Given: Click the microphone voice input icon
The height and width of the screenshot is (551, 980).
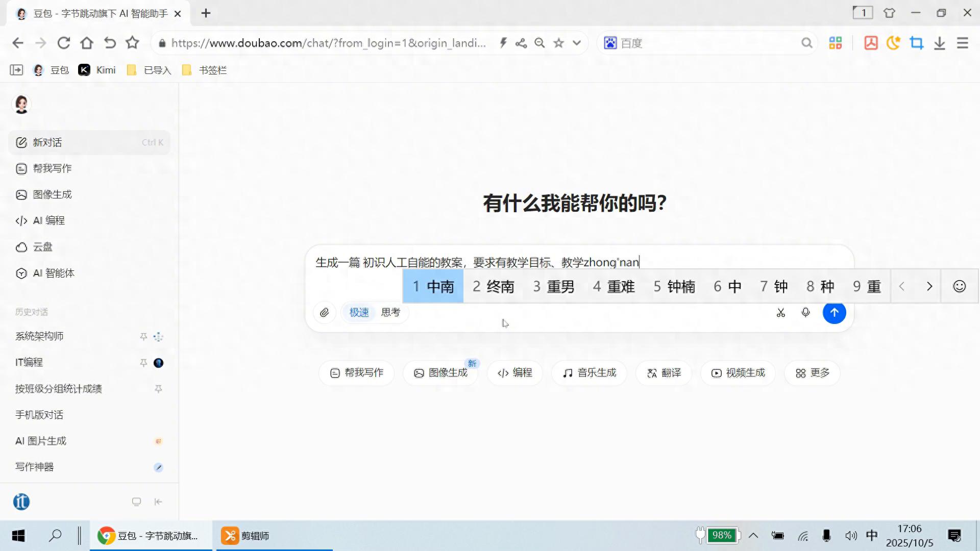Looking at the screenshot, I should click(x=805, y=313).
